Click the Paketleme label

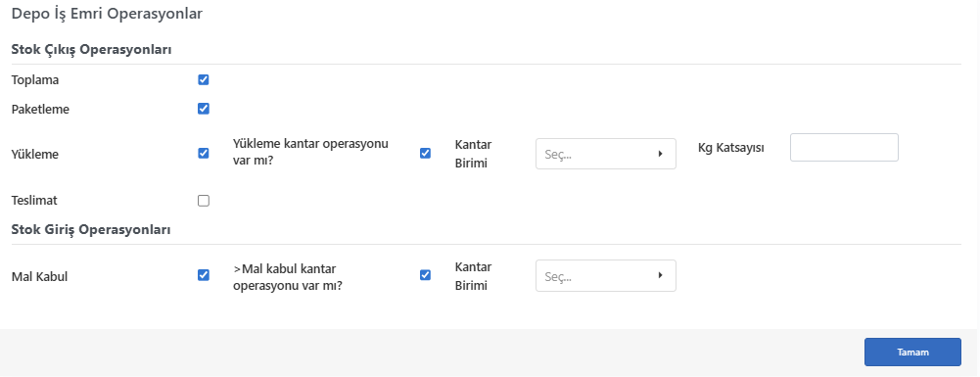[40, 110]
